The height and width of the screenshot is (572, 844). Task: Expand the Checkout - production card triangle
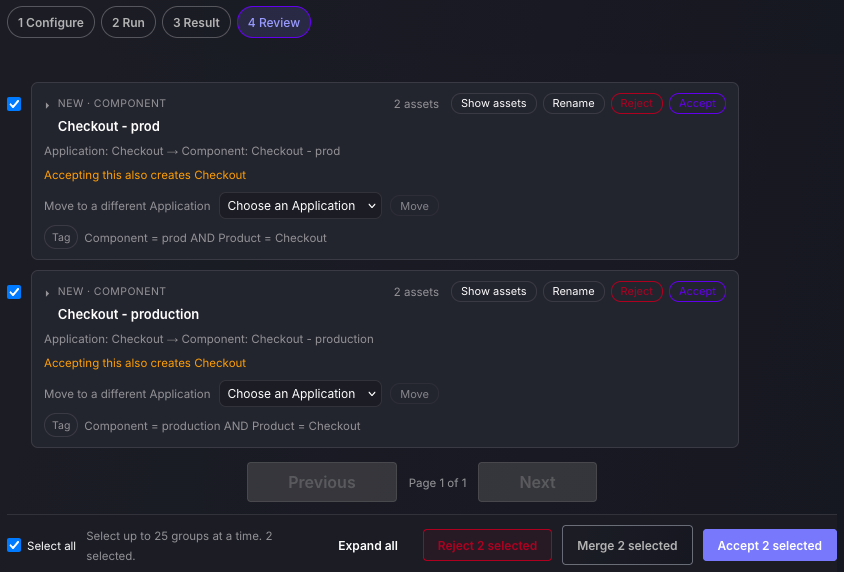coord(47,293)
